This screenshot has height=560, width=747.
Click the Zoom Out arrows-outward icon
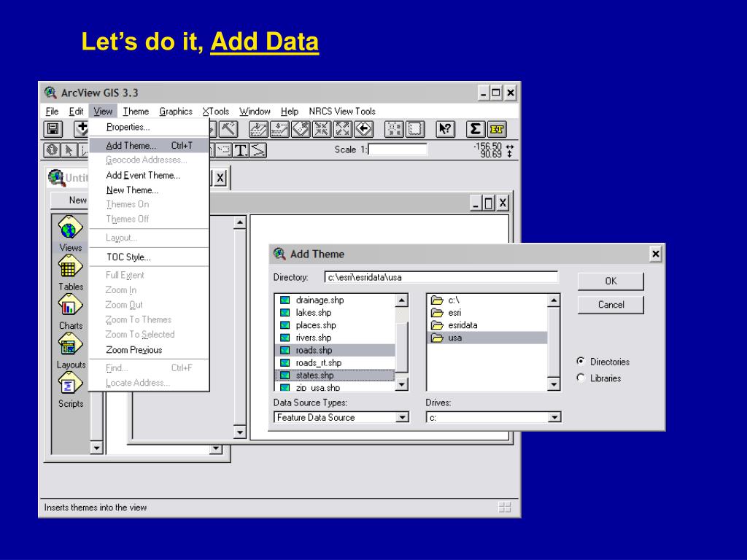pos(343,129)
